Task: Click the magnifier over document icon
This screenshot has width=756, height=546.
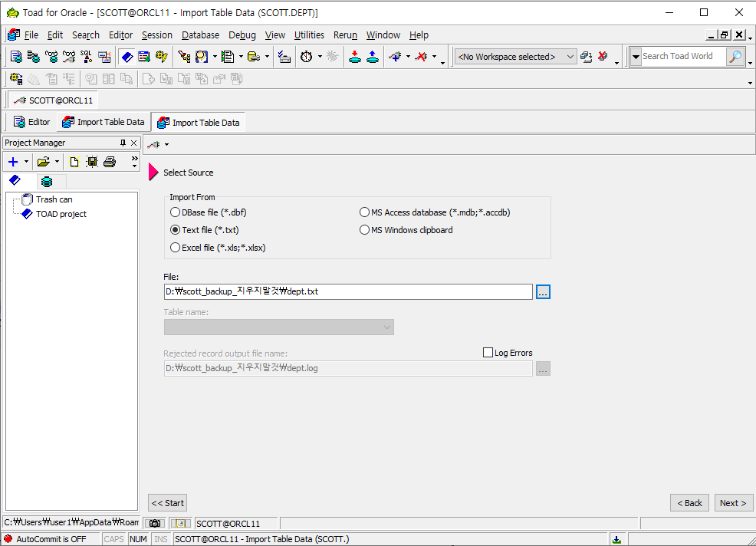Action: pyautogui.click(x=202, y=57)
